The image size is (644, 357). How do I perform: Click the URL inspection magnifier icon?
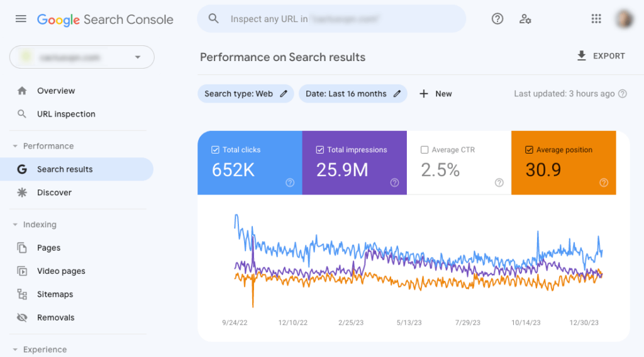22,114
